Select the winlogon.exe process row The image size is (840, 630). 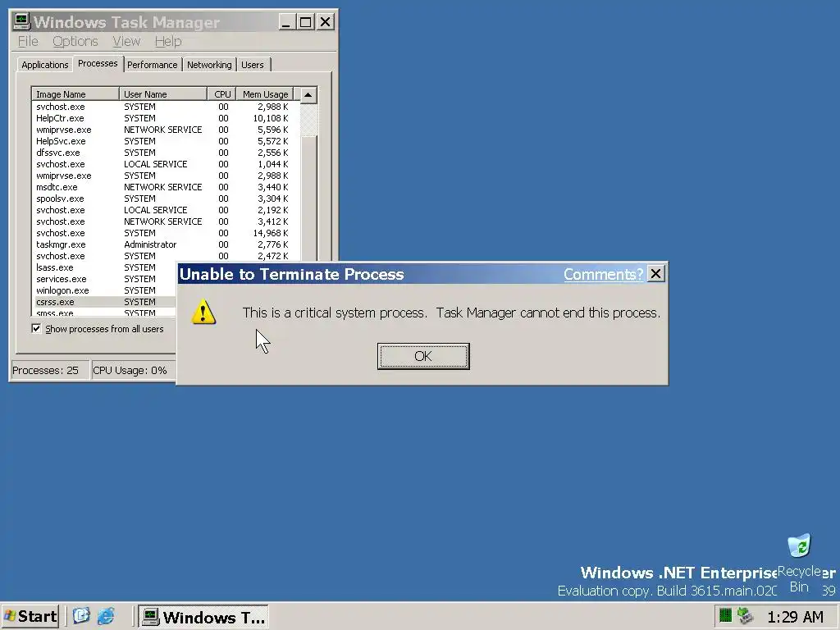coord(105,290)
